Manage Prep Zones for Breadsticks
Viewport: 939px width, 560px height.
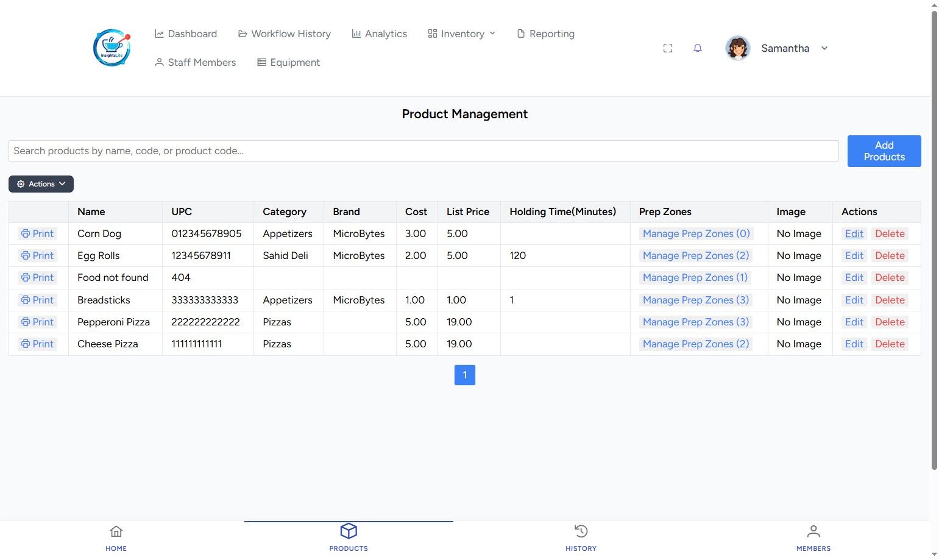click(696, 300)
